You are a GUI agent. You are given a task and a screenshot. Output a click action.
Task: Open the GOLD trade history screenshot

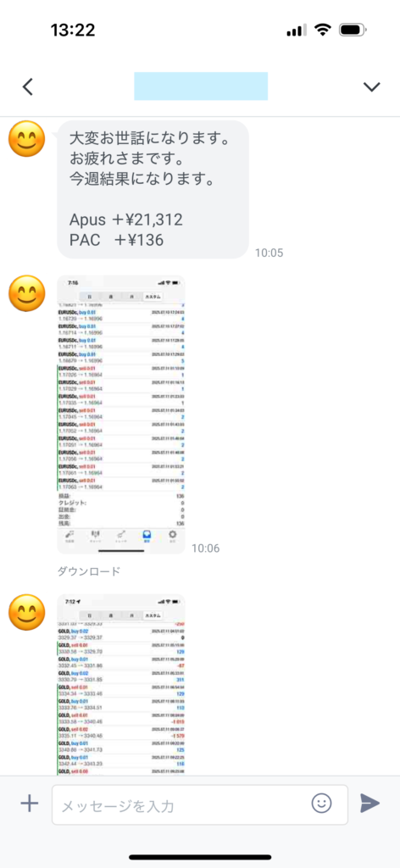(121, 685)
